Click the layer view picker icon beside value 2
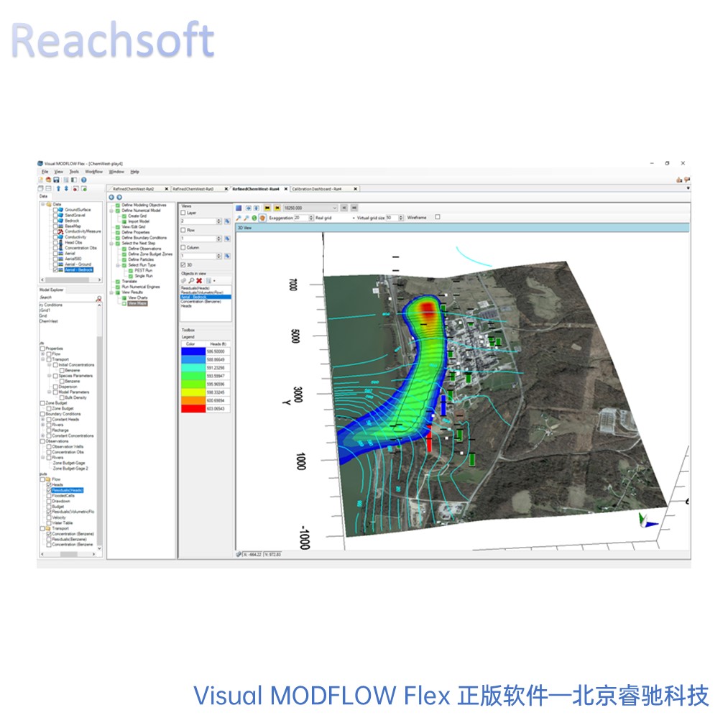The image size is (728, 728). pos(227,221)
